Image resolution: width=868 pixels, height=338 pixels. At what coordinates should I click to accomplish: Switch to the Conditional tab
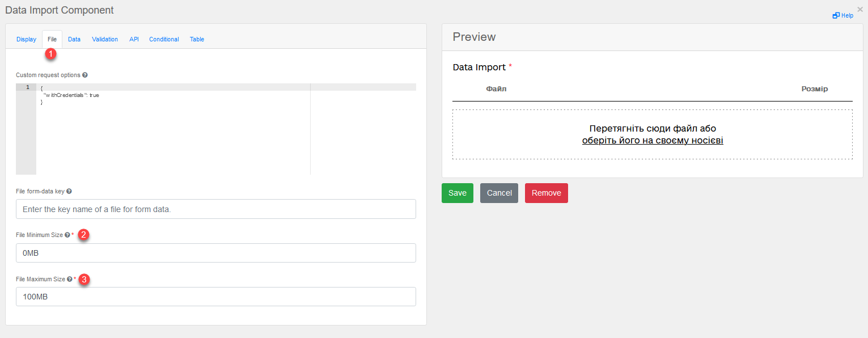164,39
